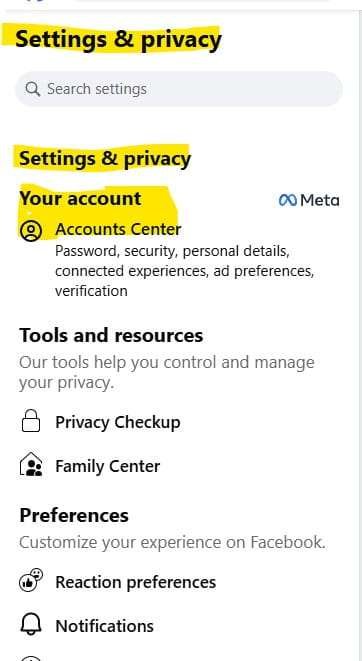Image resolution: width=362 pixels, height=661 pixels.
Task: Click the Meta brand name text
Action: (319, 200)
